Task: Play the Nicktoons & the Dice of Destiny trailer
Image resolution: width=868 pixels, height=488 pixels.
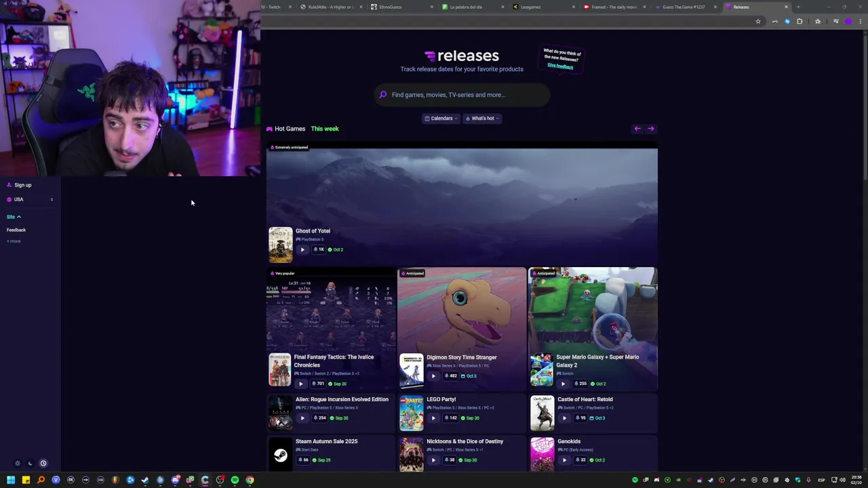Action: [x=433, y=460]
